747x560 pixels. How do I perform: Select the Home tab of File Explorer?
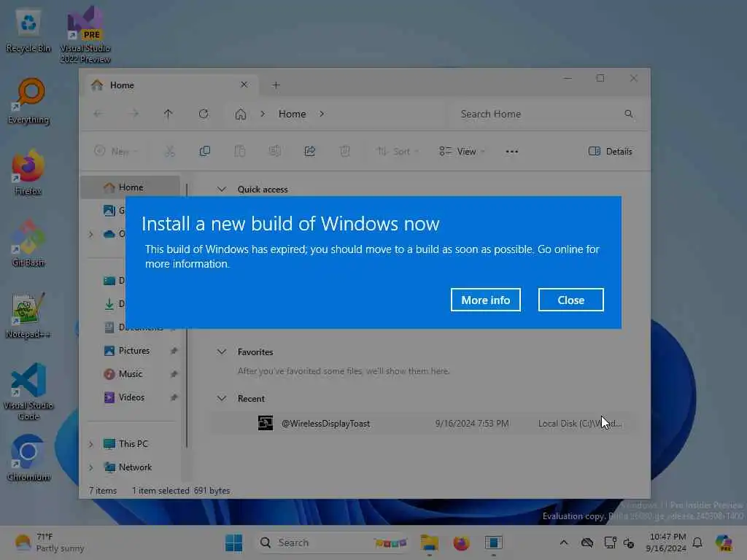169,85
